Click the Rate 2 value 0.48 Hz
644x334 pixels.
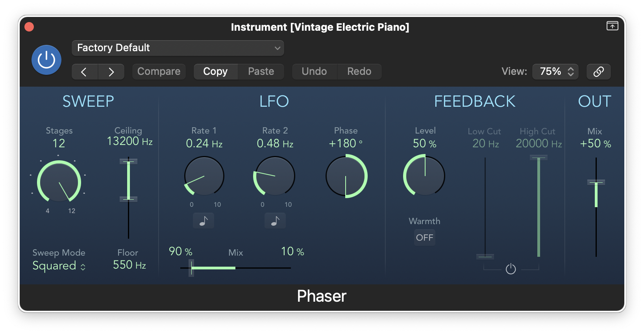tap(275, 144)
